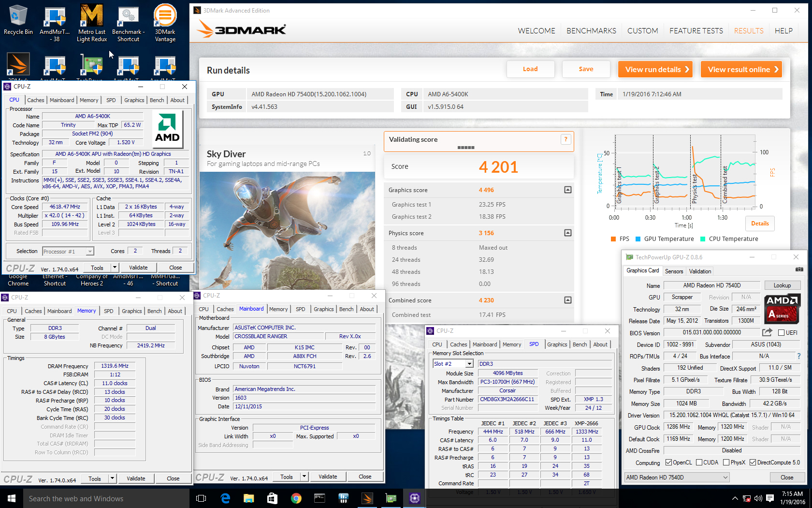Collapse the Combined score section
The height and width of the screenshot is (508, 812).
568,300
